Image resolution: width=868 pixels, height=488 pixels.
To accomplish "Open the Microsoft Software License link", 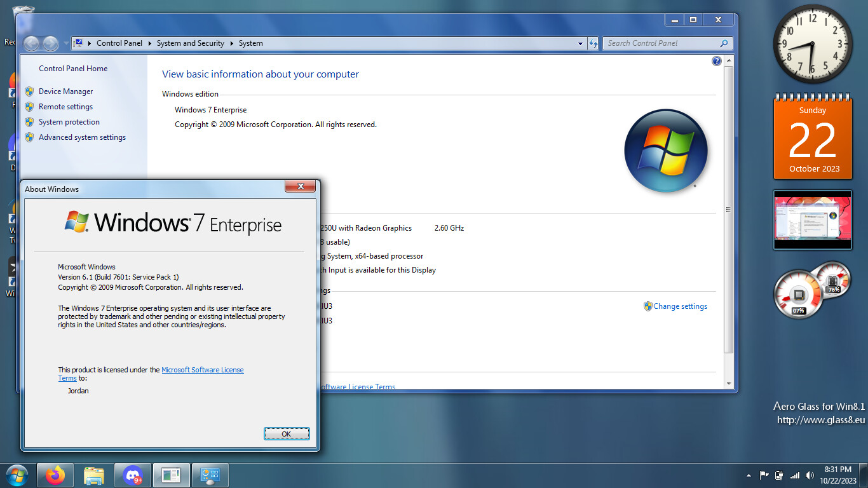I will pyautogui.click(x=203, y=370).
